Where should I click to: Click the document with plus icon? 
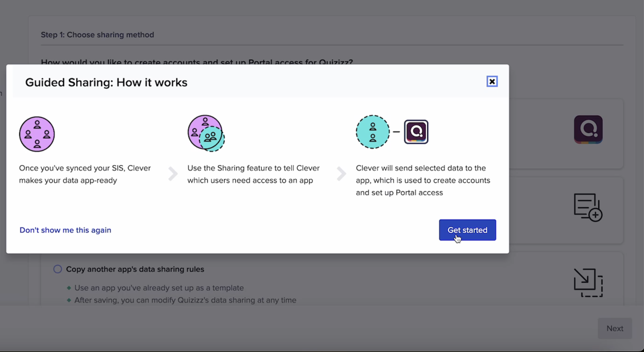point(588,207)
